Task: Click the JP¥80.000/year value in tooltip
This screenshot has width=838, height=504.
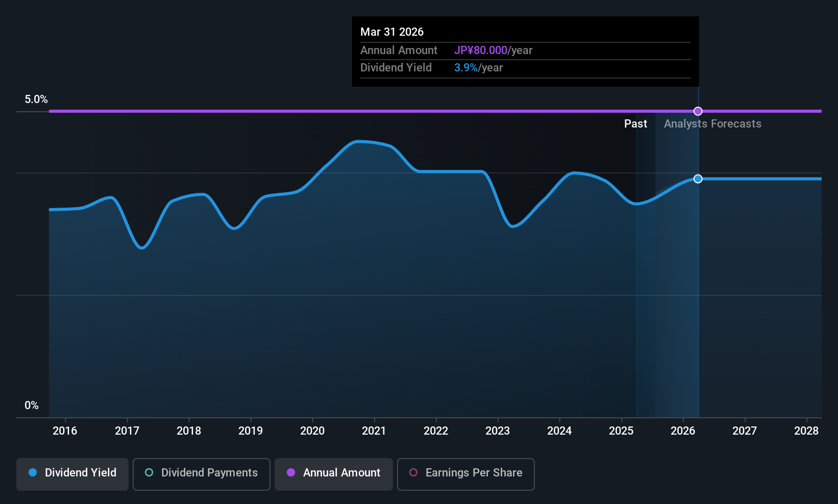Action: 493,51
